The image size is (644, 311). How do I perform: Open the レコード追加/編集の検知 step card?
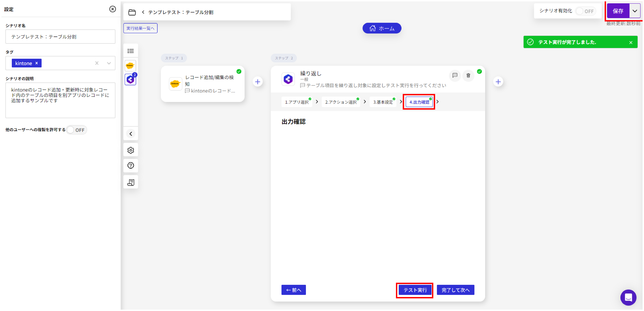202,84
